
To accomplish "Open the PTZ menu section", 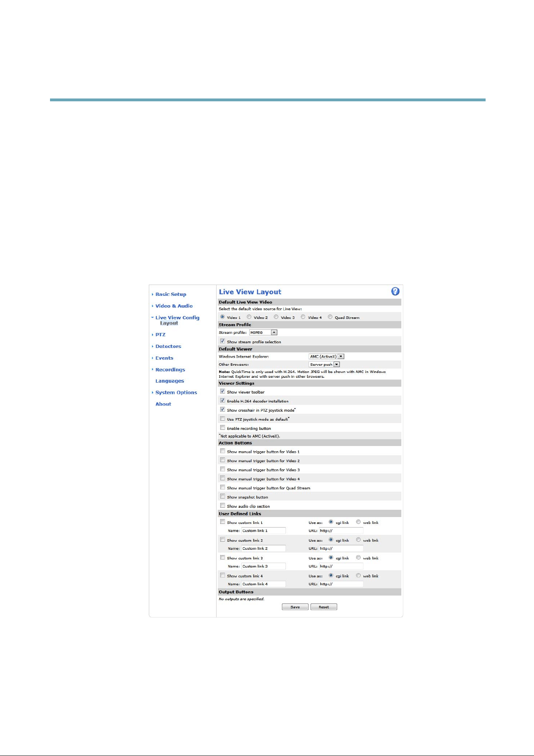I will [x=161, y=335].
